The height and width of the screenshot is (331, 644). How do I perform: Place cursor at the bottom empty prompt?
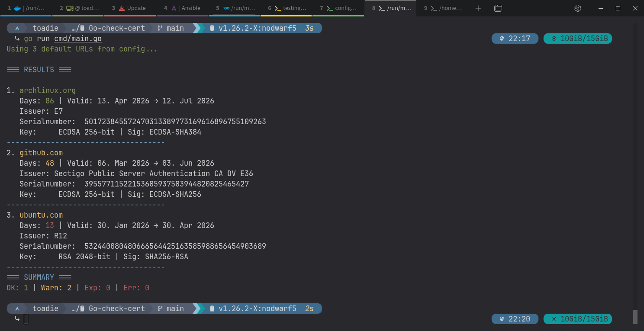tap(26, 319)
